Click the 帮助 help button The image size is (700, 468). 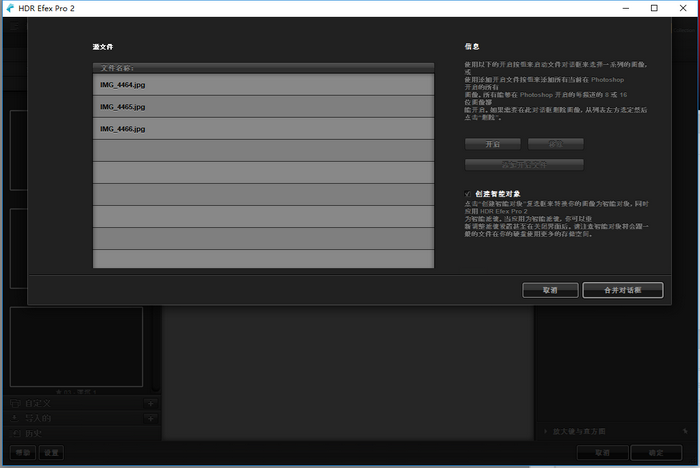pos(23,453)
